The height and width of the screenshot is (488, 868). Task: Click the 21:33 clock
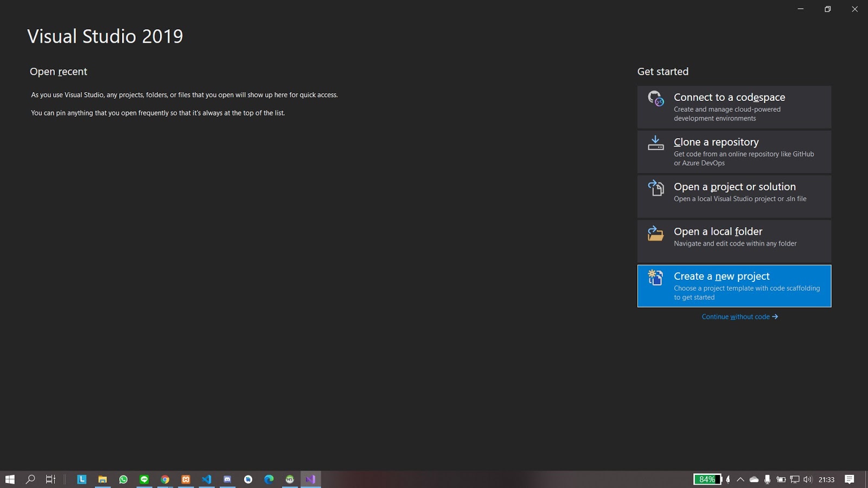click(826, 480)
